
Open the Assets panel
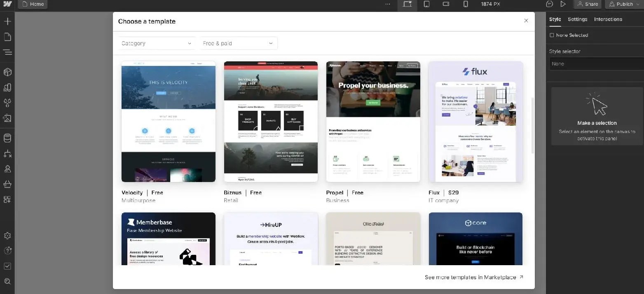coord(7,118)
